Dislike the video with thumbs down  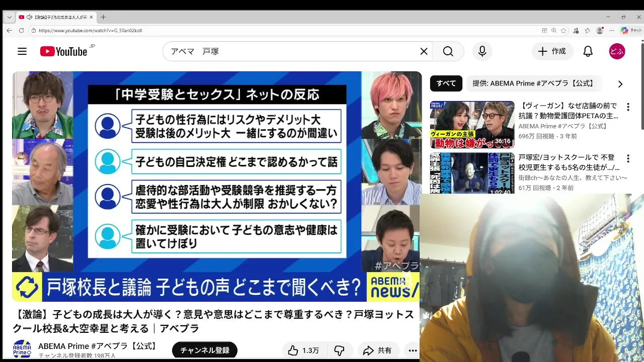point(340,350)
